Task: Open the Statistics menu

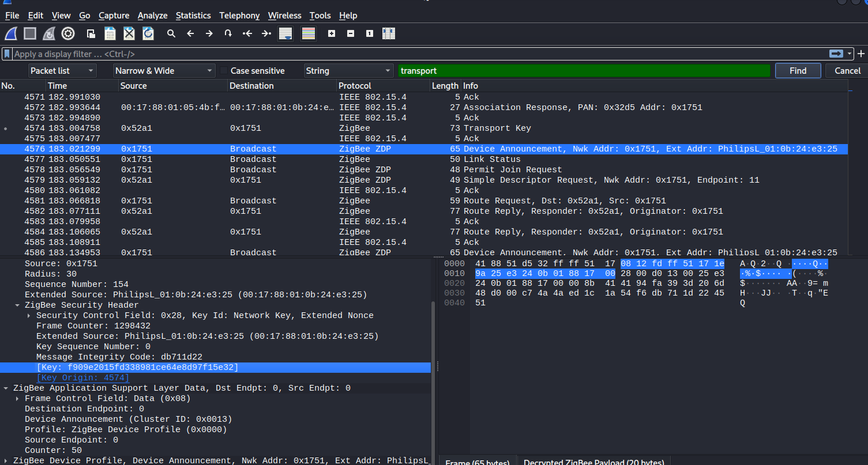Action: pyautogui.click(x=193, y=16)
